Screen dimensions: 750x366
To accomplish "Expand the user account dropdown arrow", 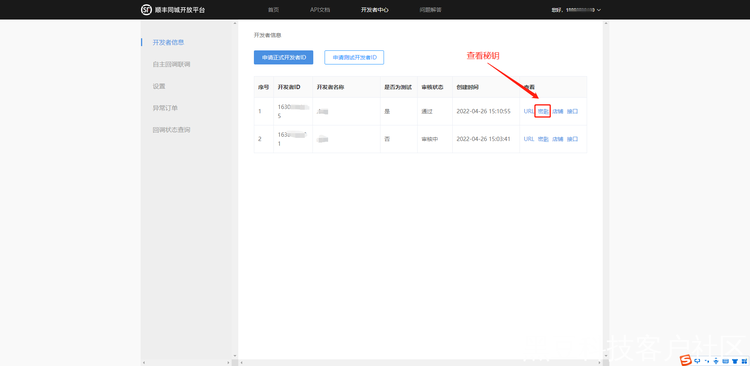I will (599, 10).
